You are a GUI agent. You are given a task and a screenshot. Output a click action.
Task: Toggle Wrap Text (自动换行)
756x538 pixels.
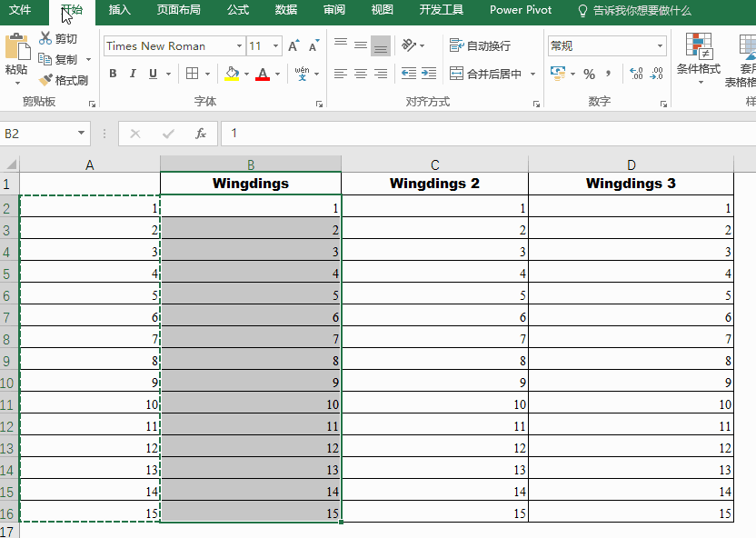480,45
